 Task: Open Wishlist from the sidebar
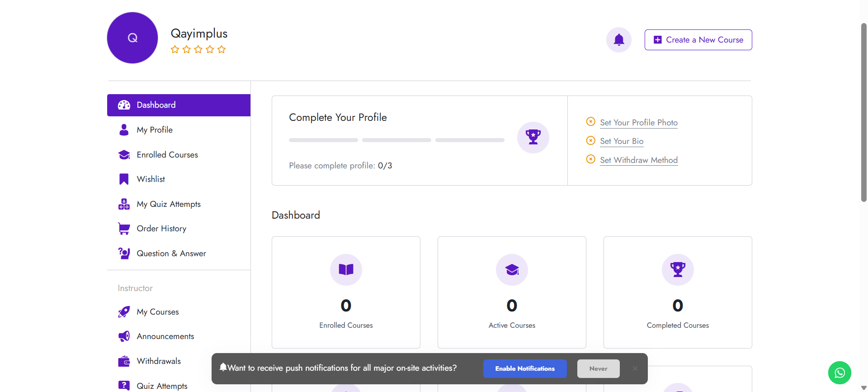pos(151,179)
